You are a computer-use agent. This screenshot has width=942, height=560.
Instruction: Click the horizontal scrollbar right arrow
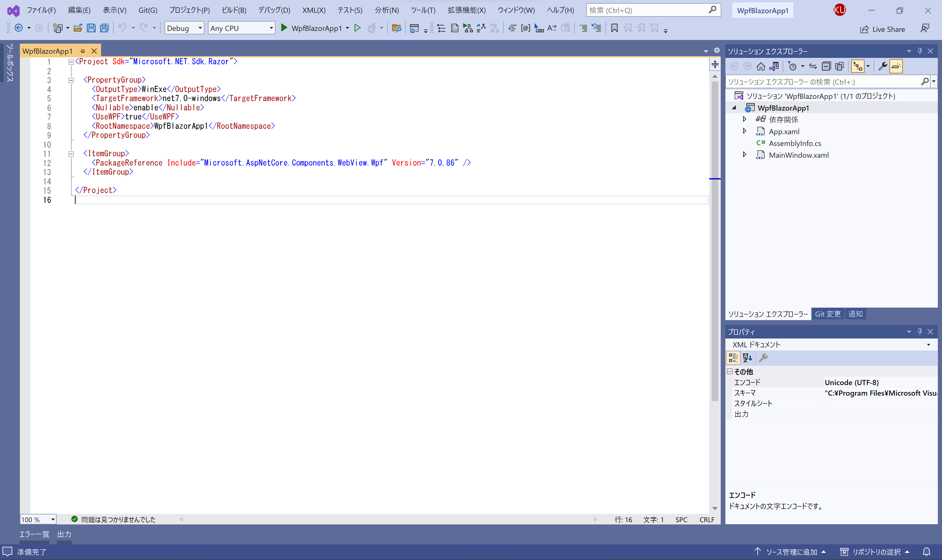point(596,519)
